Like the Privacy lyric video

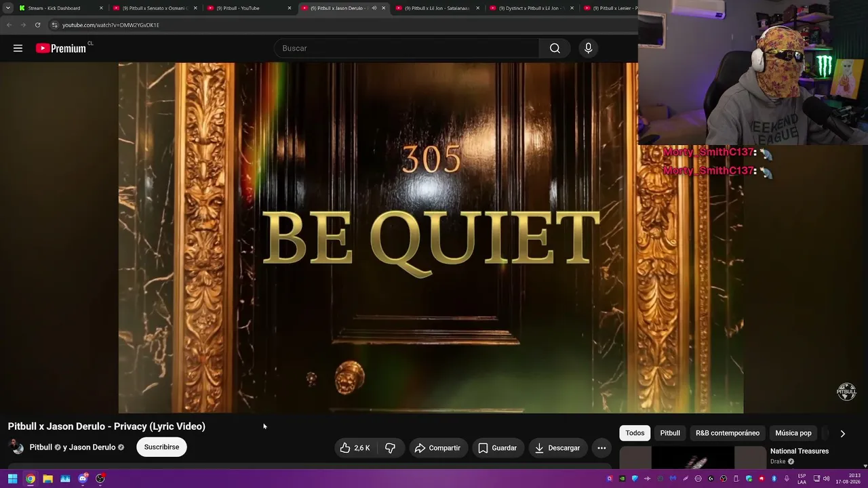point(355,448)
